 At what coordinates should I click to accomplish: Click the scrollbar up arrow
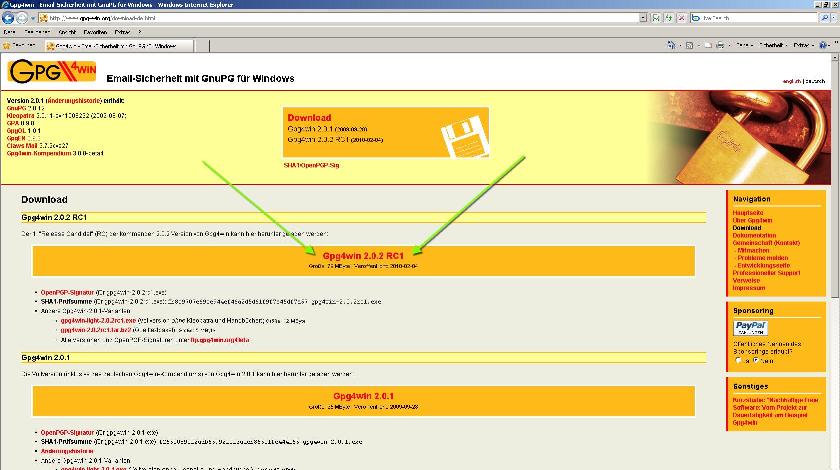[835, 57]
